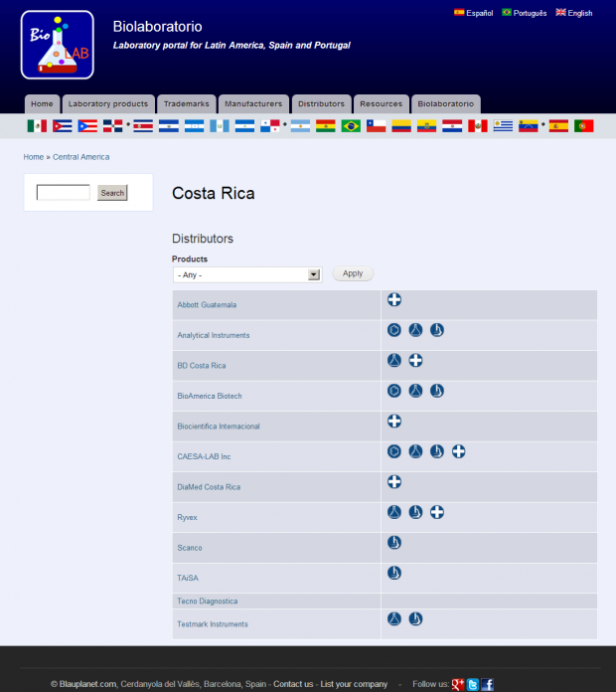This screenshot has width=616, height=692.
Task: Open the Biolaboratorio tab
Action: (446, 104)
